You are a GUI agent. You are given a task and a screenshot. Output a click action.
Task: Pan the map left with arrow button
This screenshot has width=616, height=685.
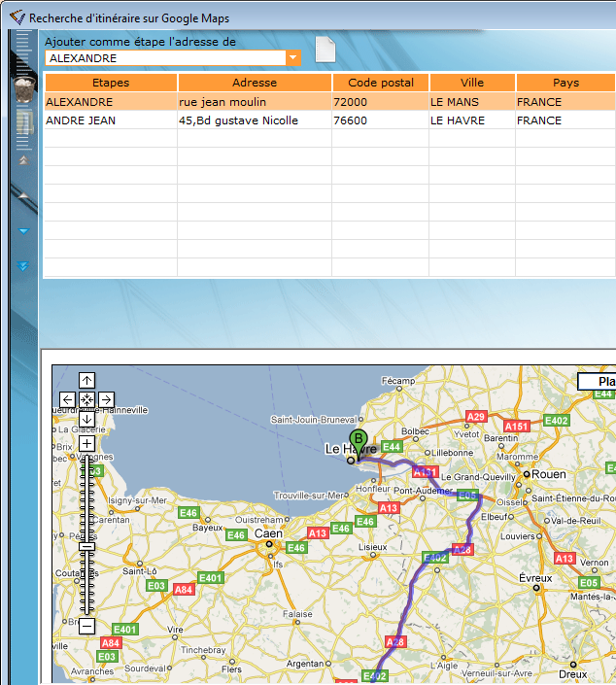(67, 399)
